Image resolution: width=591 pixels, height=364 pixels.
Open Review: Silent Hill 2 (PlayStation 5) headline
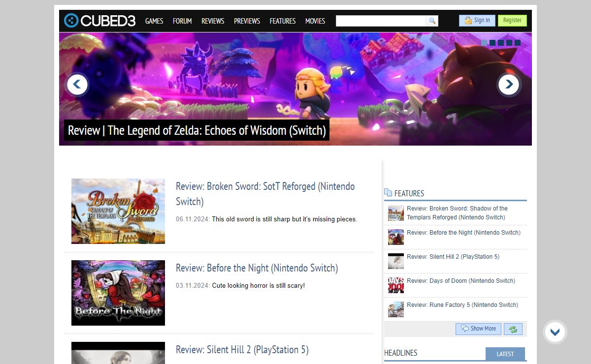tap(242, 350)
